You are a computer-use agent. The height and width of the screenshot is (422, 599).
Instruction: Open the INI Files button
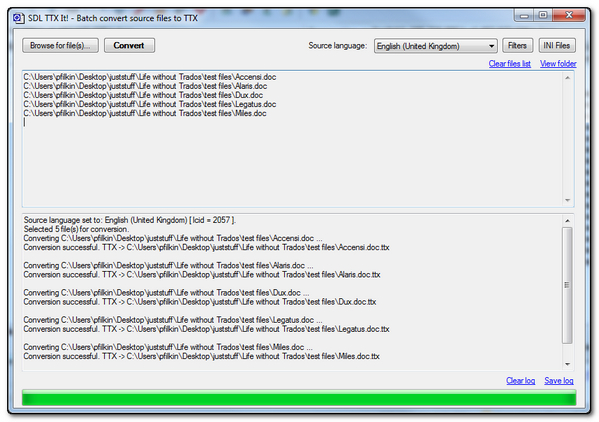[557, 46]
